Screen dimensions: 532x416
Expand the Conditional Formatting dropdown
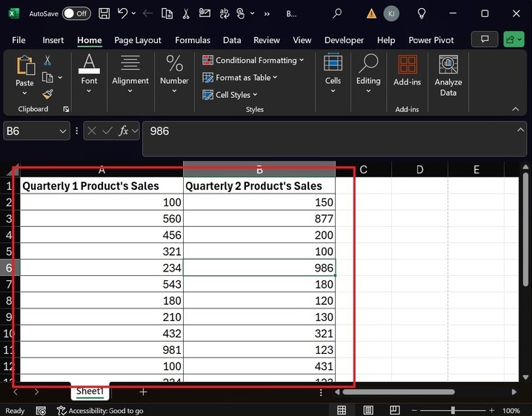coord(256,60)
